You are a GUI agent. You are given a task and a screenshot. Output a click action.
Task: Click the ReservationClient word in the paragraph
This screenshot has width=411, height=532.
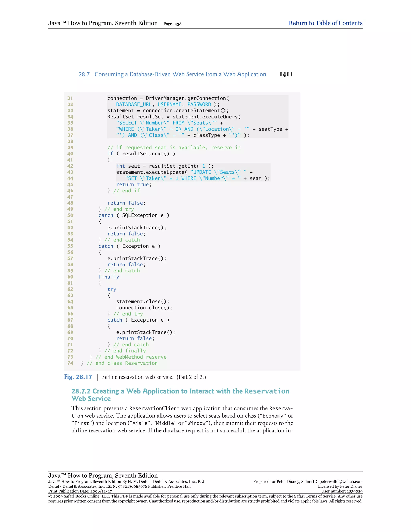[154, 409]
